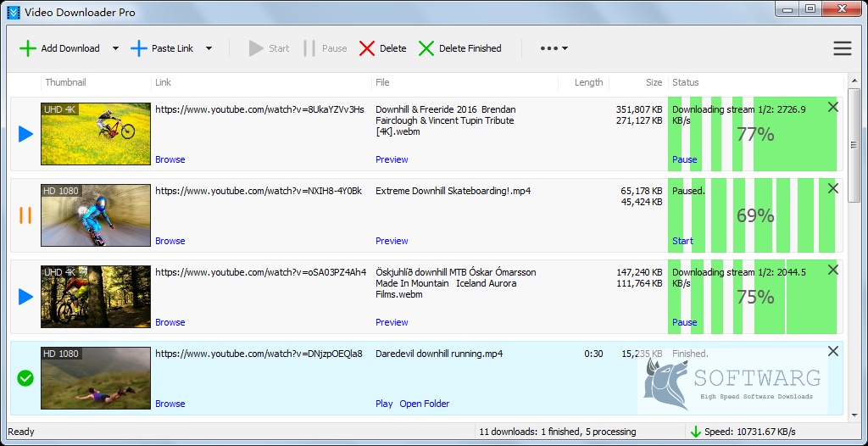The width and height of the screenshot is (868, 446).
Task: Click the Pause toolbar button
Action: tap(325, 48)
